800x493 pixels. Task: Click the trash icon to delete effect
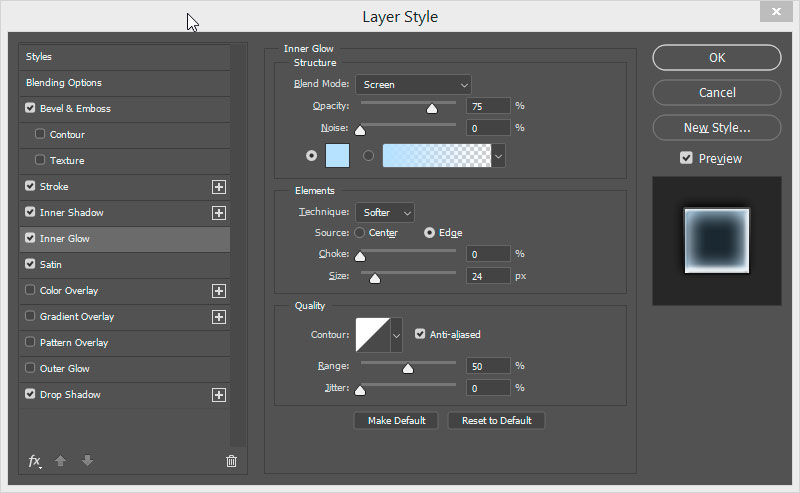coord(231,461)
